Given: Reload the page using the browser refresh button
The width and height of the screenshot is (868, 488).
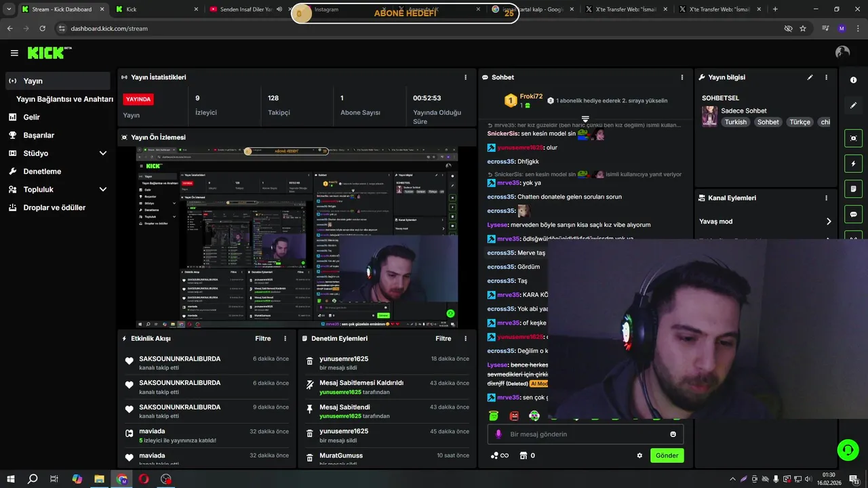Looking at the screenshot, I should [x=42, y=28].
